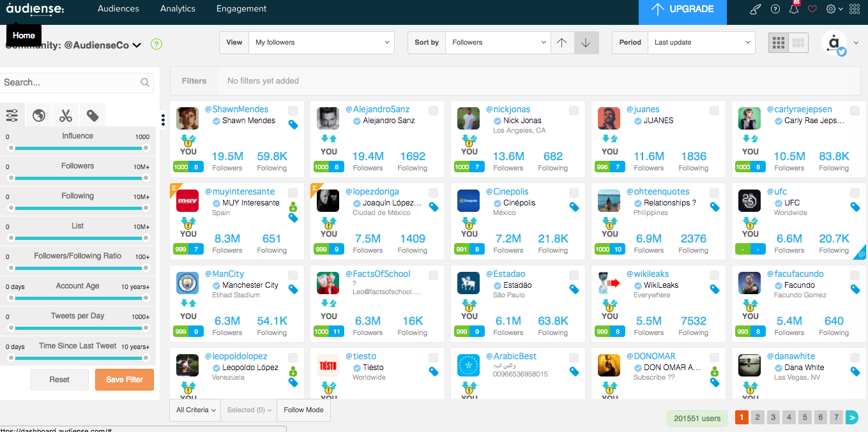Open the All Criteria dropdown
Screen dimensions: 868x432
[196, 410]
